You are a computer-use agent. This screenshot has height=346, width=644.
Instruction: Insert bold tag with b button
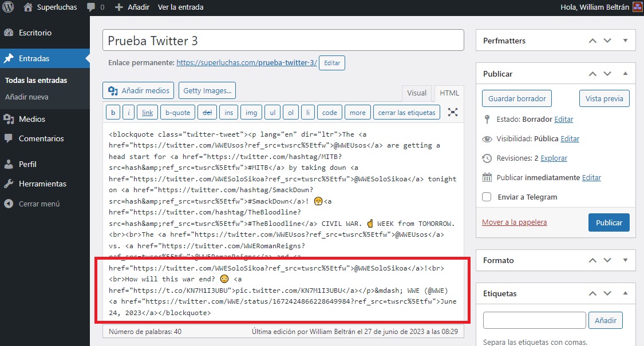113,113
